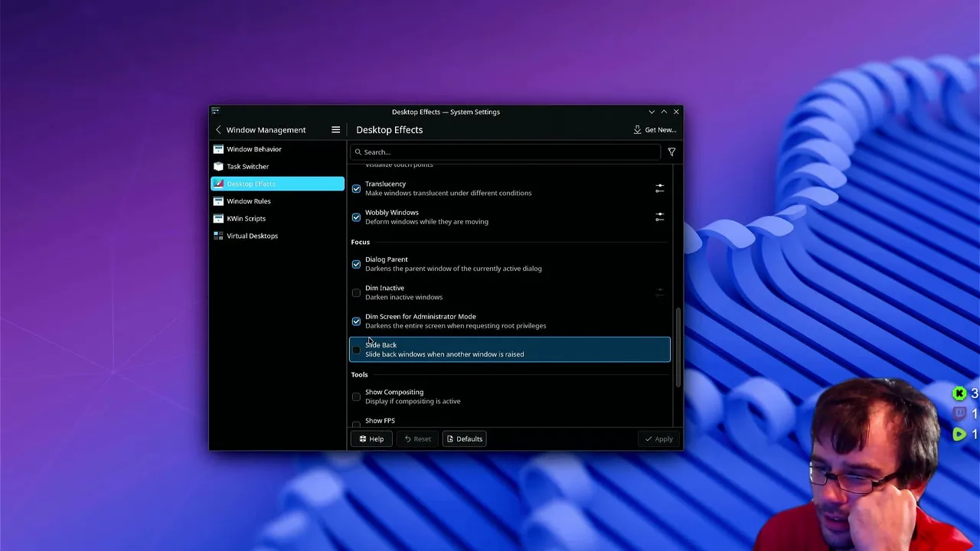Image resolution: width=980 pixels, height=551 pixels.
Task: Click the Window Management header title
Action: pyautogui.click(x=266, y=130)
